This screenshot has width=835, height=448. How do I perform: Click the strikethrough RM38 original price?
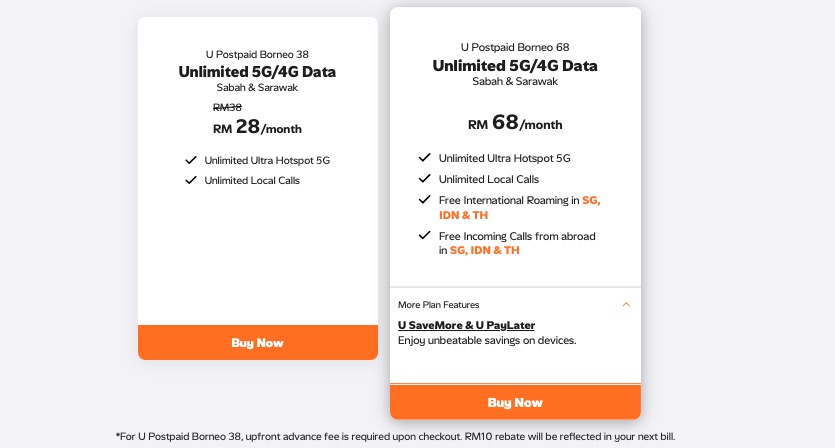click(x=227, y=107)
